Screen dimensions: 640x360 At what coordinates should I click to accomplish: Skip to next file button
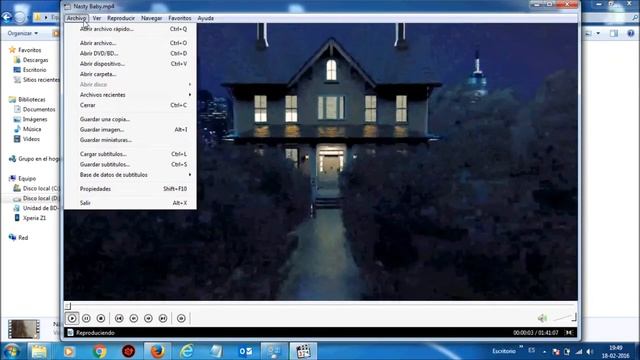(x=163, y=318)
